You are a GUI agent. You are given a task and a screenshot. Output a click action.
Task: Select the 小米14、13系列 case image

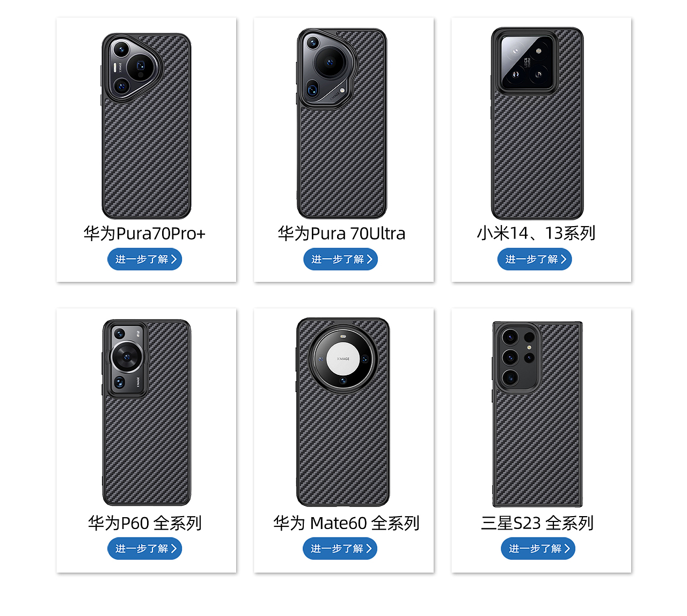point(537,124)
